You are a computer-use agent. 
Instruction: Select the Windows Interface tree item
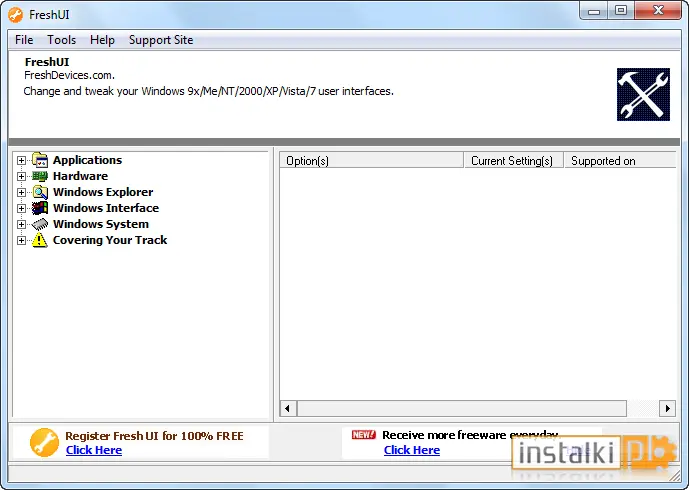pyautogui.click(x=106, y=208)
